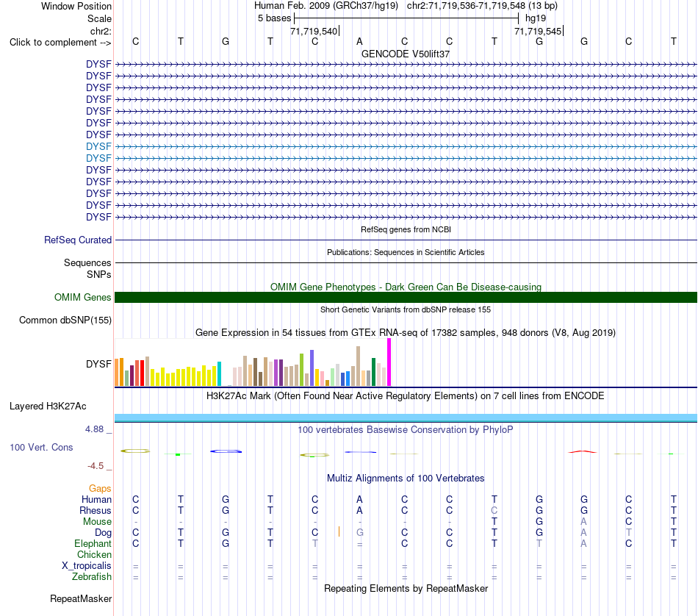Click the G base in Mouse row
This screenshot has width=698, height=616.
point(539,521)
